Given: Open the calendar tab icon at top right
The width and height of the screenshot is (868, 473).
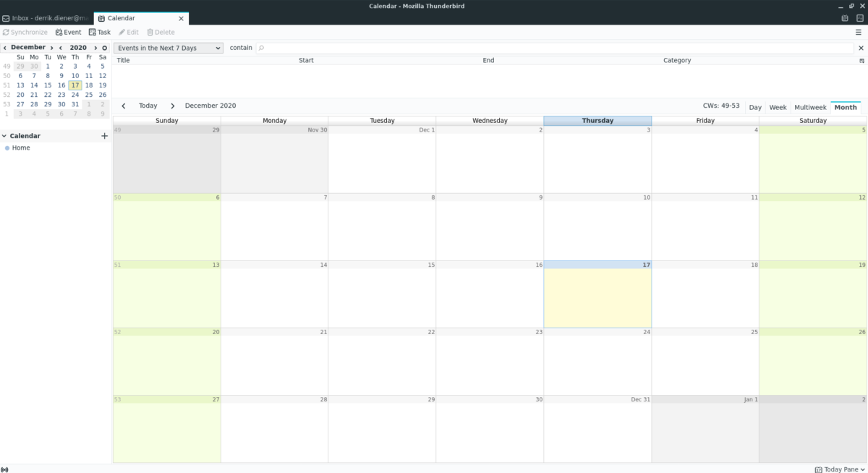Looking at the screenshot, I should point(845,18).
